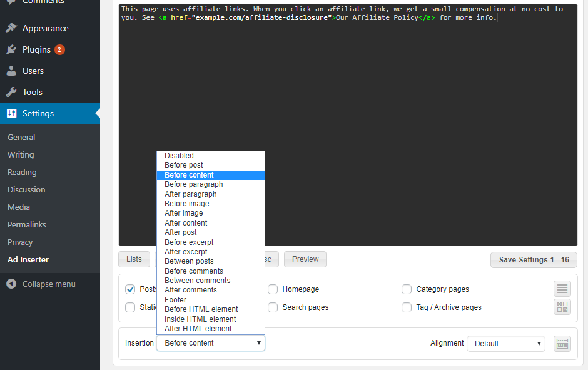Click the Appearance paintbrush icon
588x370 pixels.
[x=11, y=28]
